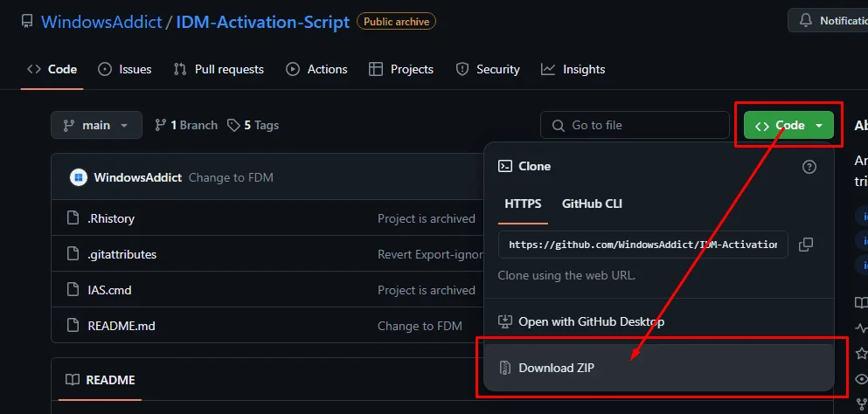Choose Download ZIP
This screenshot has width=868, height=414.
(x=659, y=368)
